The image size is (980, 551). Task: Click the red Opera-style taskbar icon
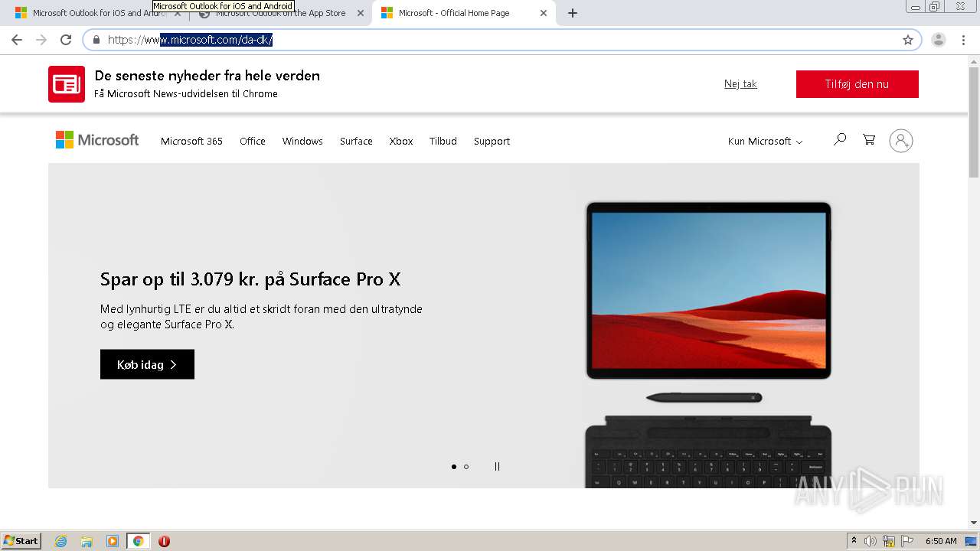[x=164, y=541]
